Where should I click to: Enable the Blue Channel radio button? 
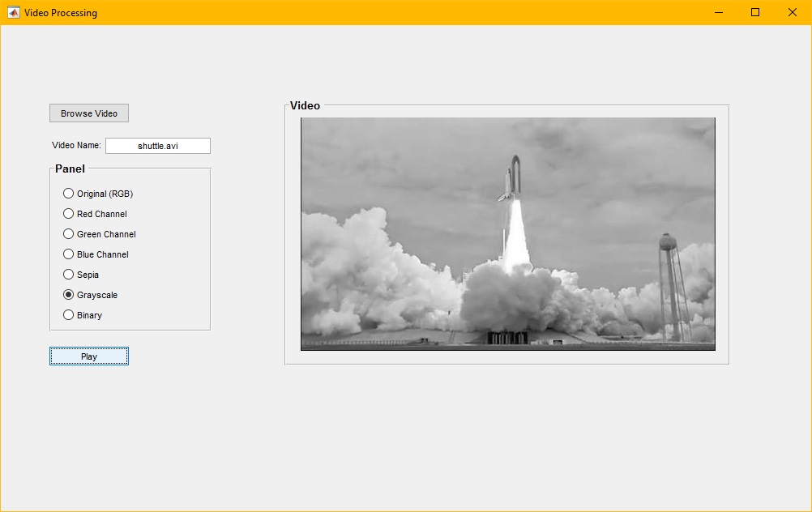[69, 254]
